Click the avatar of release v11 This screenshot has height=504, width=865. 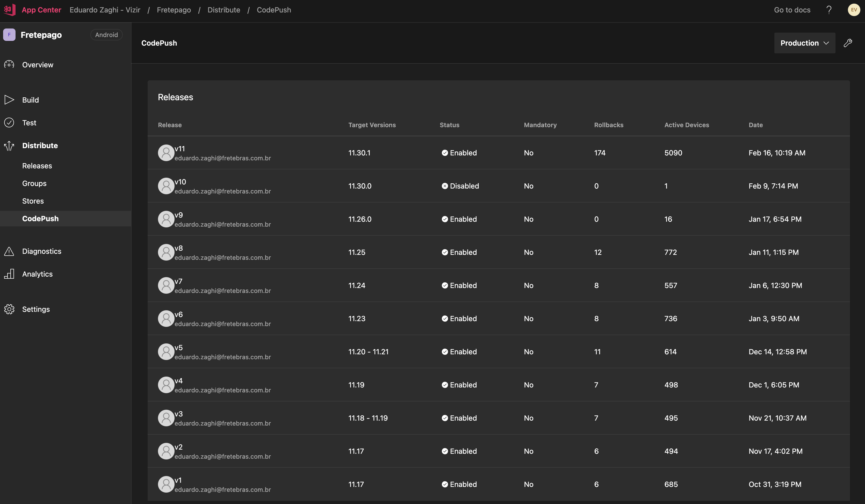(166, 153)
